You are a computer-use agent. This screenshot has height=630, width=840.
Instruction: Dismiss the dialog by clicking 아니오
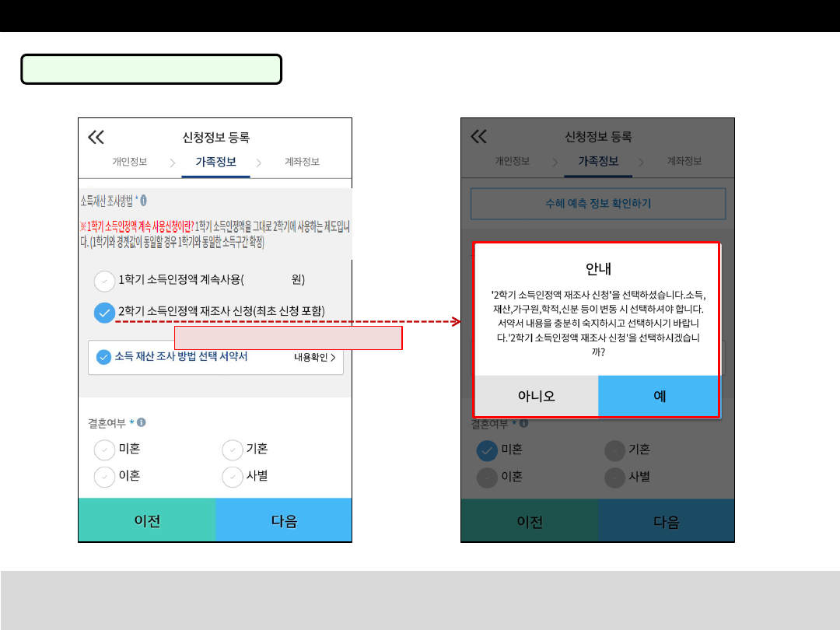coord(537,396)
